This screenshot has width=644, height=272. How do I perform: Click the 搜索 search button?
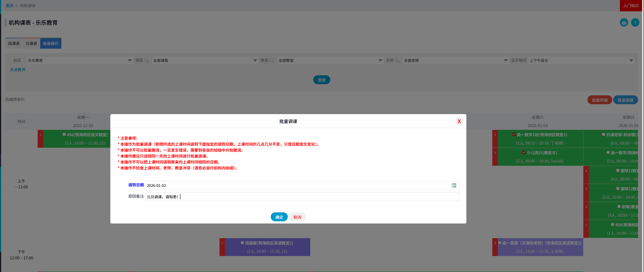(322, 80)
